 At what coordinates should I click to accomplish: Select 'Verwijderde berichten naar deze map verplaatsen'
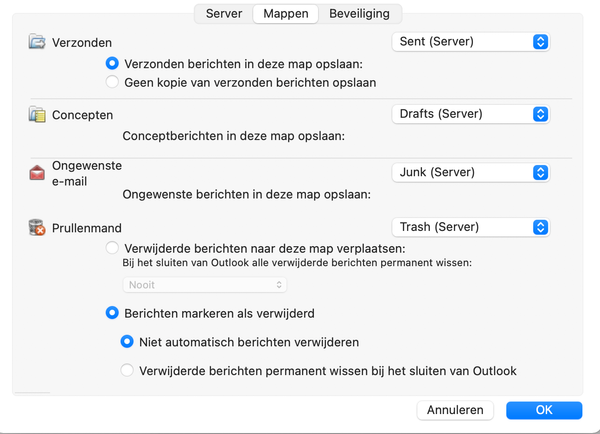(x=113, y=248)
